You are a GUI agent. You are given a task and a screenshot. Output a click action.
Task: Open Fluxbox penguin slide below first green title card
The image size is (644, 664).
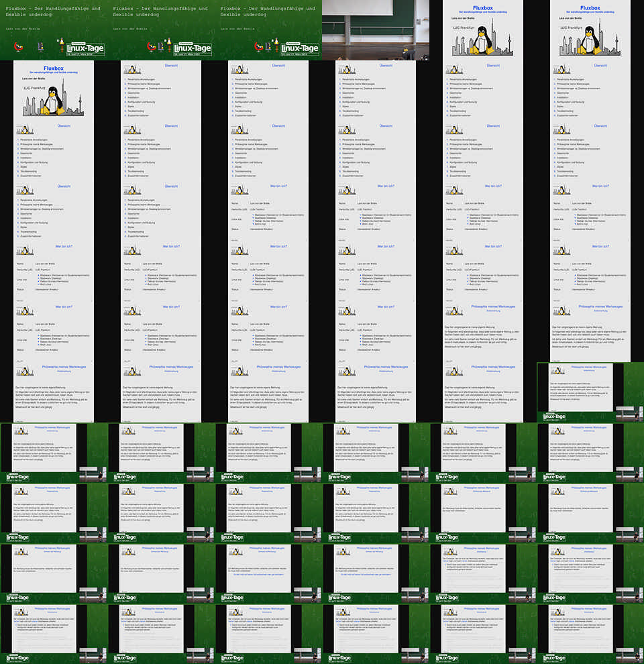(54, 91)
